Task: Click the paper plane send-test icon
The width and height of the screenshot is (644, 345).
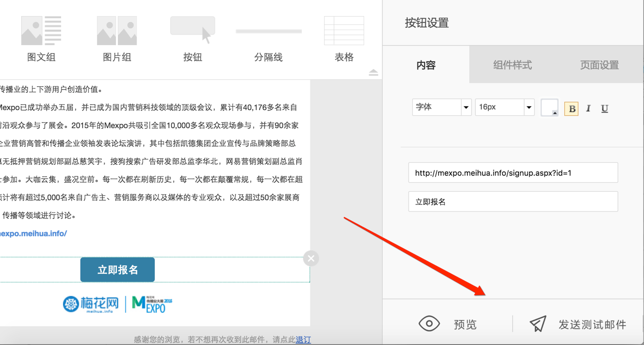Action: pyautogui.click(x=538, y=324)
